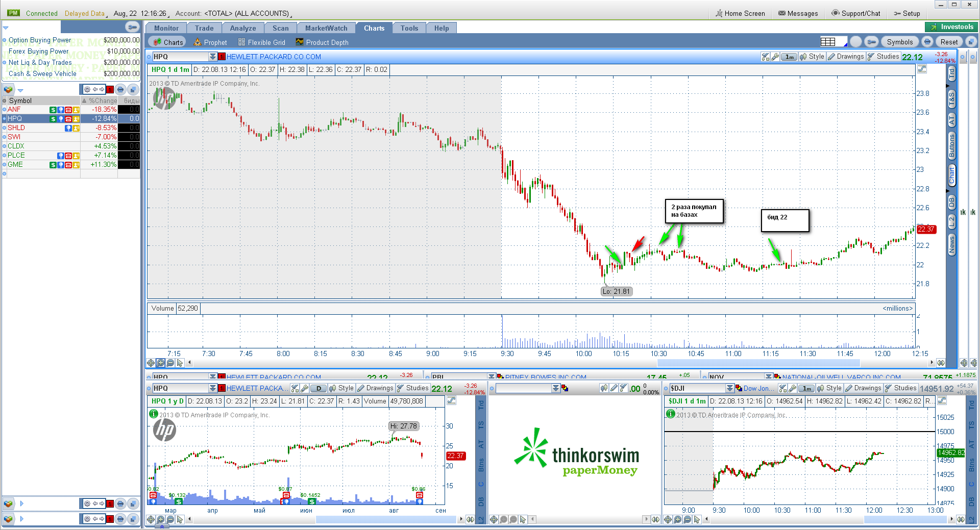Open the AT side panel tab

[x=951, y=120]
